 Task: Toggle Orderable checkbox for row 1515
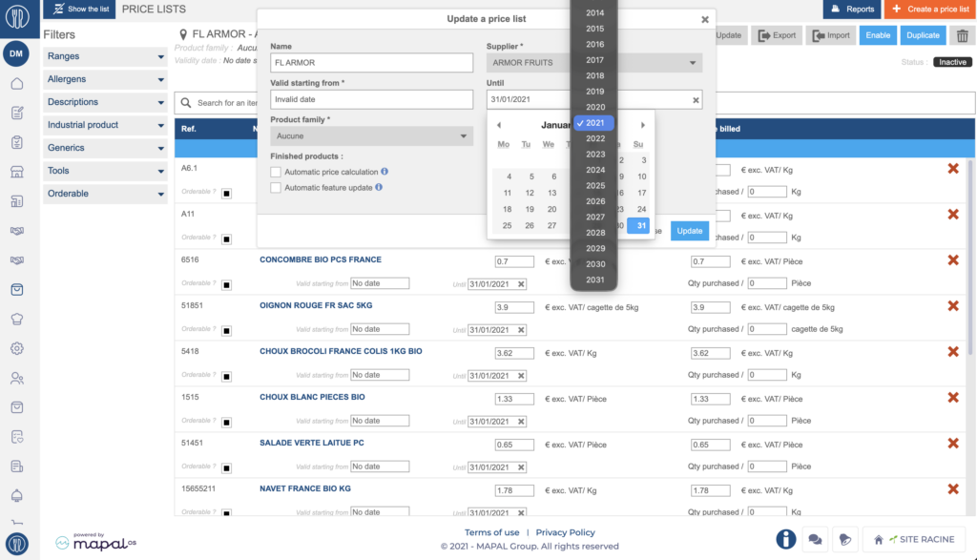pyautogui.click(x=227, y=423)
